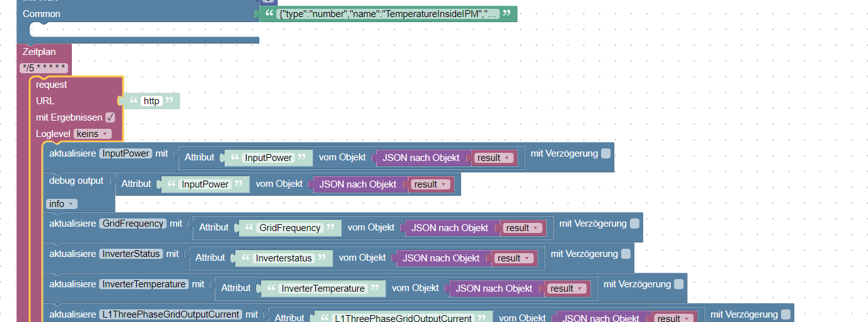Toggle the 'mit Ergebnissen' checkbox
The width and height of the screenshot is (868, 322).
(110, 117)
